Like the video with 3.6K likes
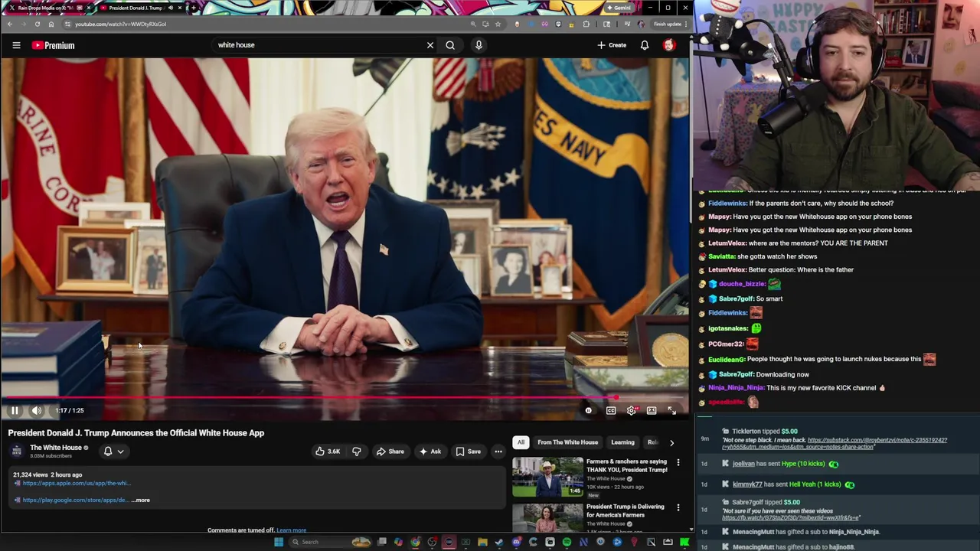Screen dimensions: 980x551 click(328, 452)
